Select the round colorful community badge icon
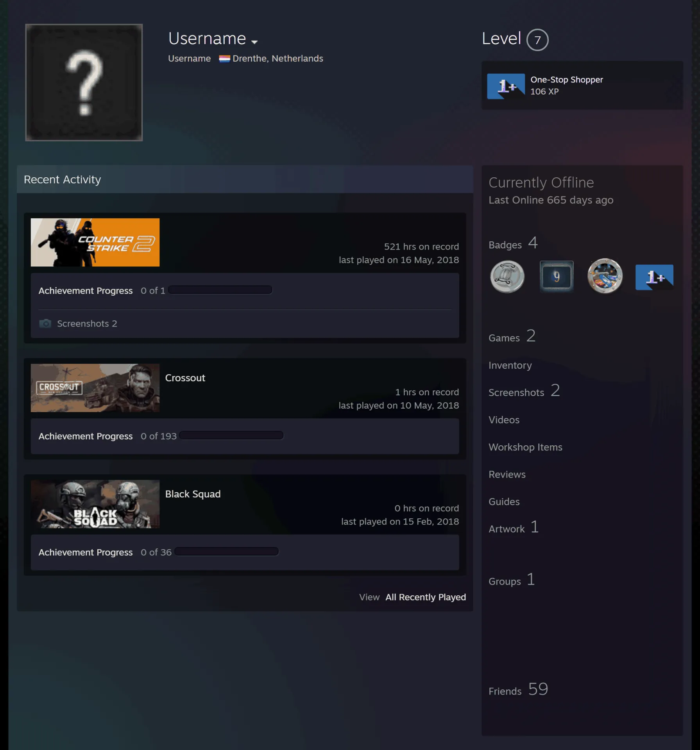This screenshot has height=750, width=700. point(605,276)
